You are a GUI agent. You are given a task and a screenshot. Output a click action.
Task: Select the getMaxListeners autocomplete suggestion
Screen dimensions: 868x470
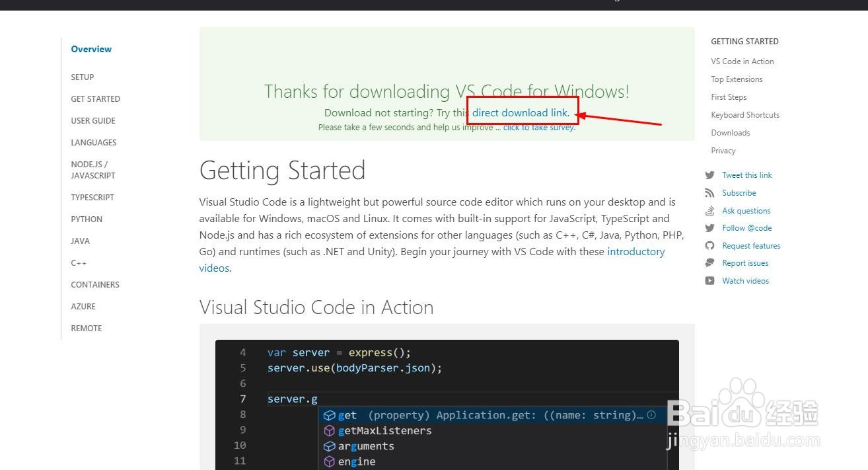pyautogui.click(x=492, y=430)
